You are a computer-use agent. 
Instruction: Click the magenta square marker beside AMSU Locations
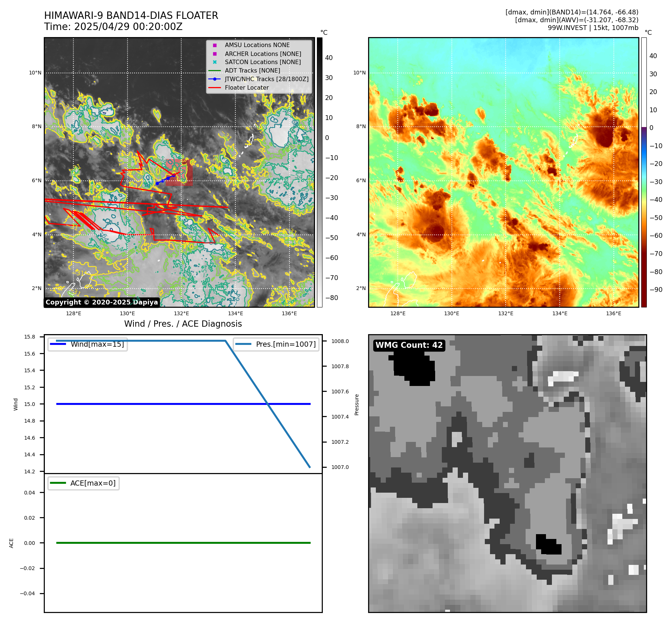(215, 45)
